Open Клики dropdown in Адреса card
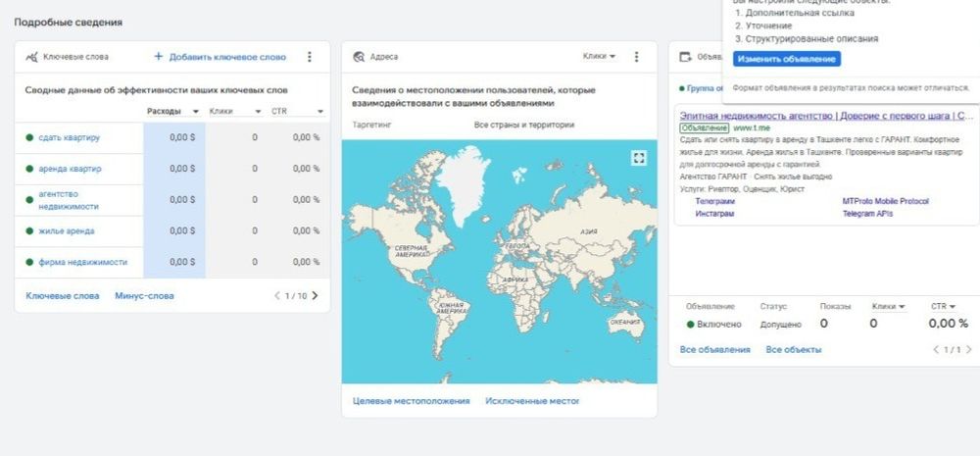This screenshot has height=456, width=980. (599, 56)
